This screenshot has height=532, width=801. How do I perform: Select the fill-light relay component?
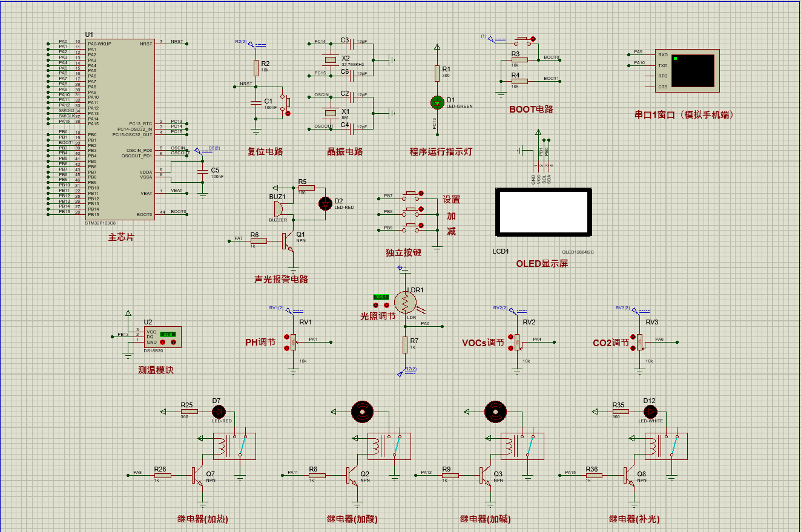667,446
